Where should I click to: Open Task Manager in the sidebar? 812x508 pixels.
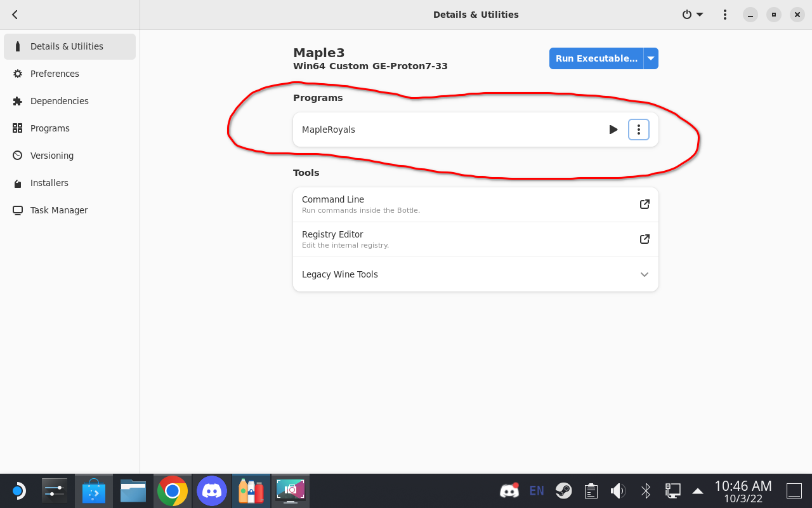(x=70, y=210)
